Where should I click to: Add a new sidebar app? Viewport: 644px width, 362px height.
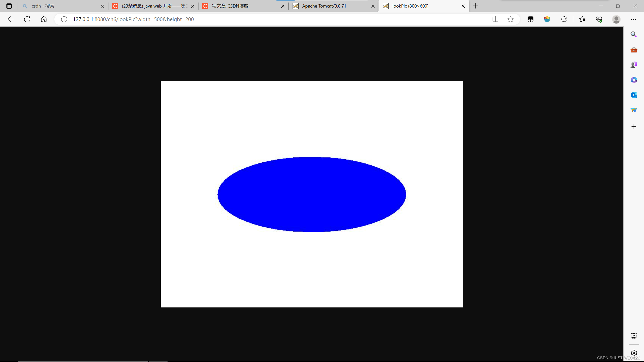634,126
